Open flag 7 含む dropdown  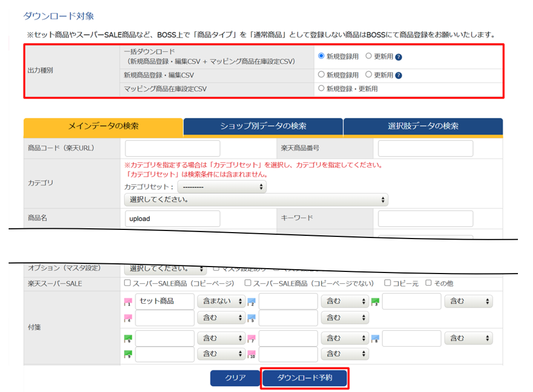[345, 338]
